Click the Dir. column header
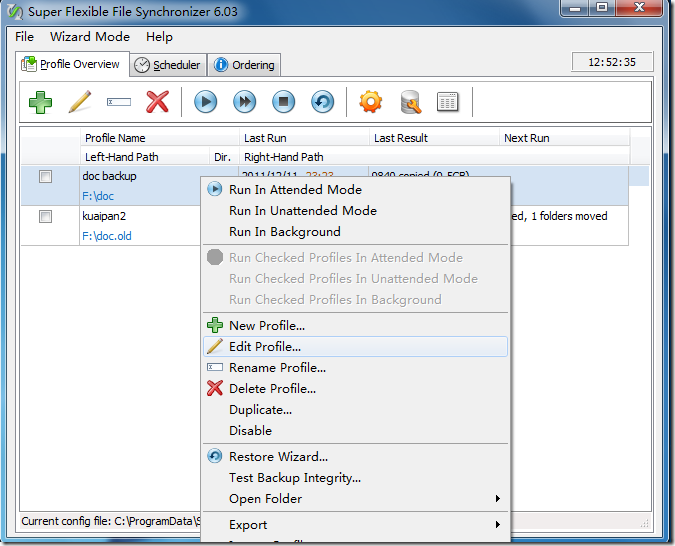 (223, 157)
